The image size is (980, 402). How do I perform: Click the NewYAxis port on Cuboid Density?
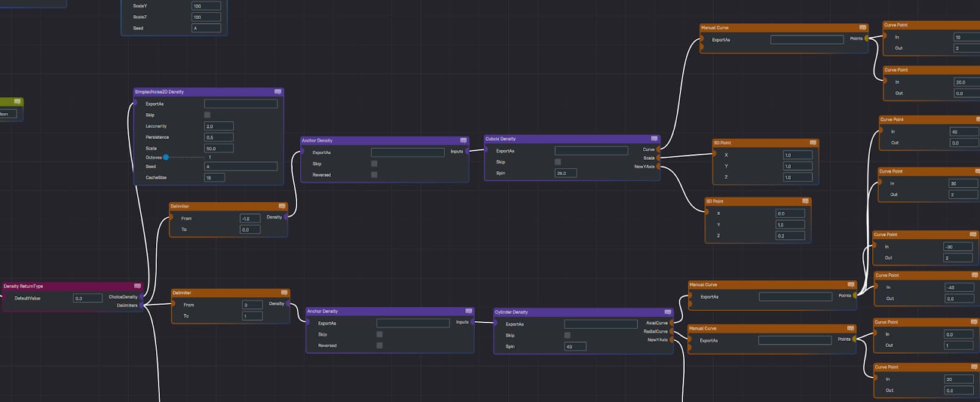(x=658, y=166)
